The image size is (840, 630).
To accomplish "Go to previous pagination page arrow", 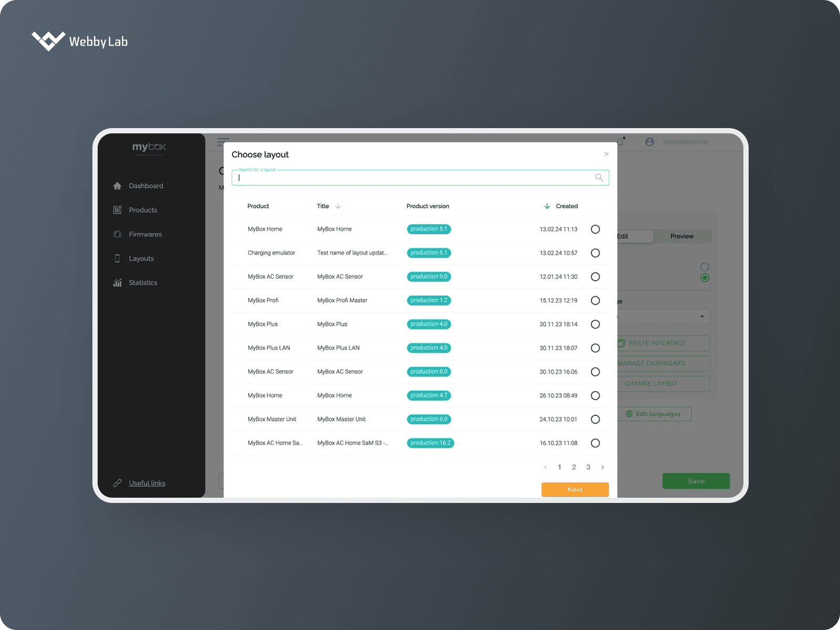I will click(545, 467).
